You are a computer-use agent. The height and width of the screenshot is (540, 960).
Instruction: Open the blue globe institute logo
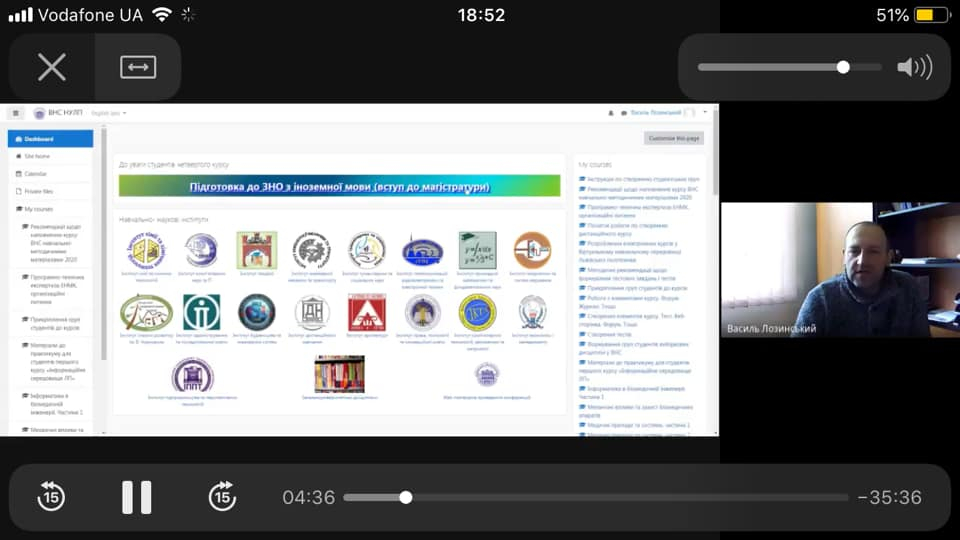coord(201,250)
